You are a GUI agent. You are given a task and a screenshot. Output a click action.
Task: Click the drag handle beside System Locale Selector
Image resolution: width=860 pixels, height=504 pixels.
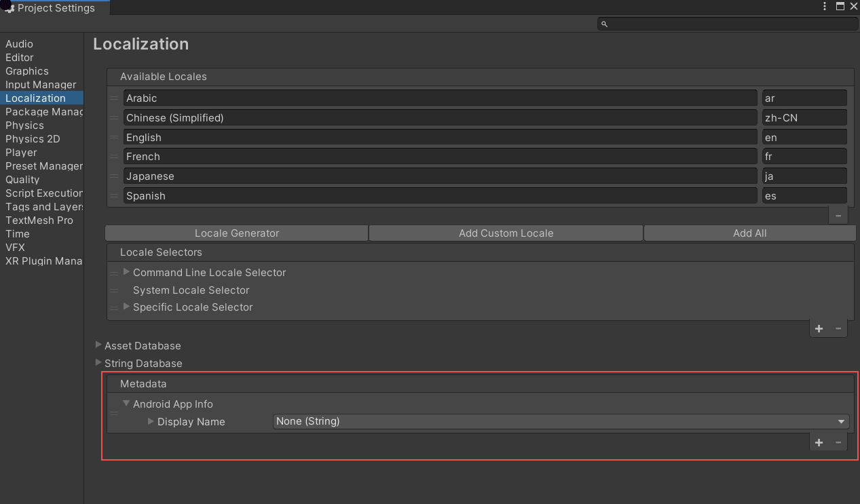114,290
